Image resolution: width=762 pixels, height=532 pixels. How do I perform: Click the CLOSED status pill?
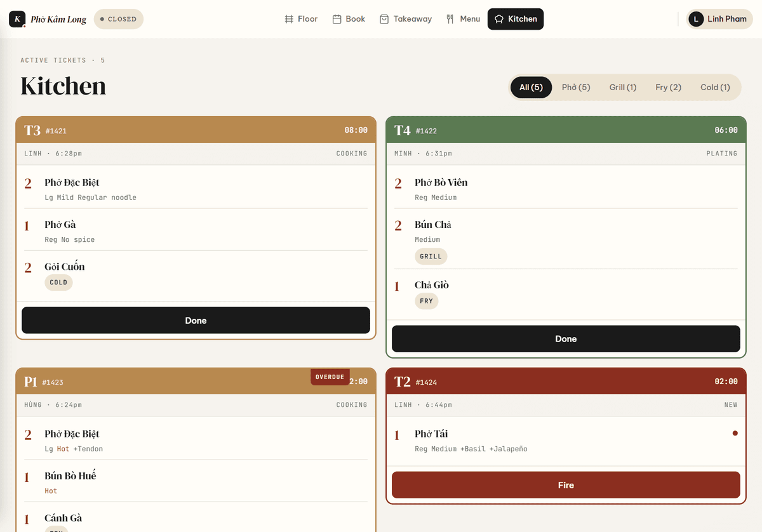119,19
